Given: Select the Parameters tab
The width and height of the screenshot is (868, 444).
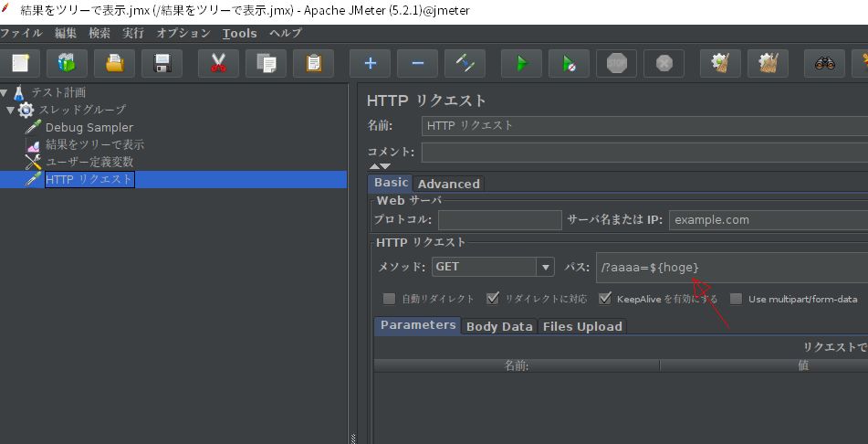Looking at the screenshot, I should 418,325.
